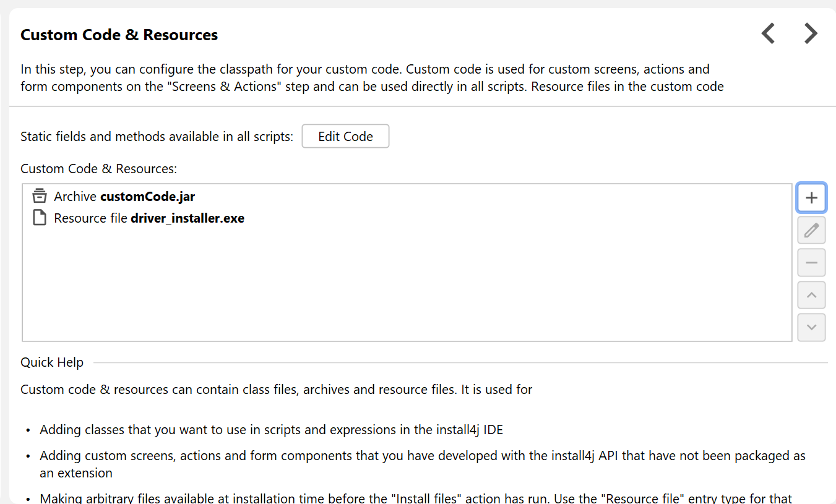
Task: Move the entry up with the chevron
Action: click(811, 295)
